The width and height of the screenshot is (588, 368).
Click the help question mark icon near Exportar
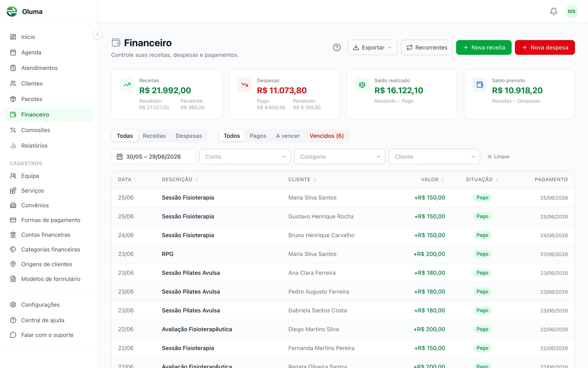pyautogui.click(x=337, y=47)
